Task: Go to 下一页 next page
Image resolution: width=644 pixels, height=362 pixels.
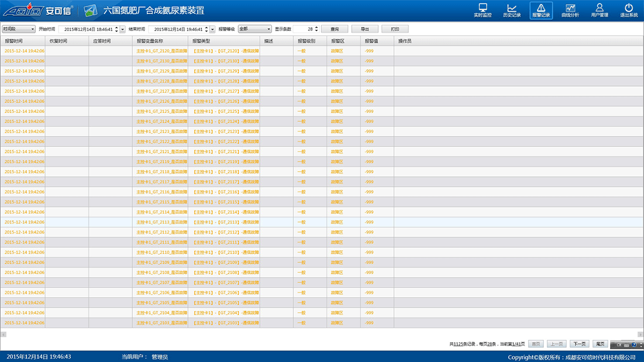Action: [x=580, y=344]
